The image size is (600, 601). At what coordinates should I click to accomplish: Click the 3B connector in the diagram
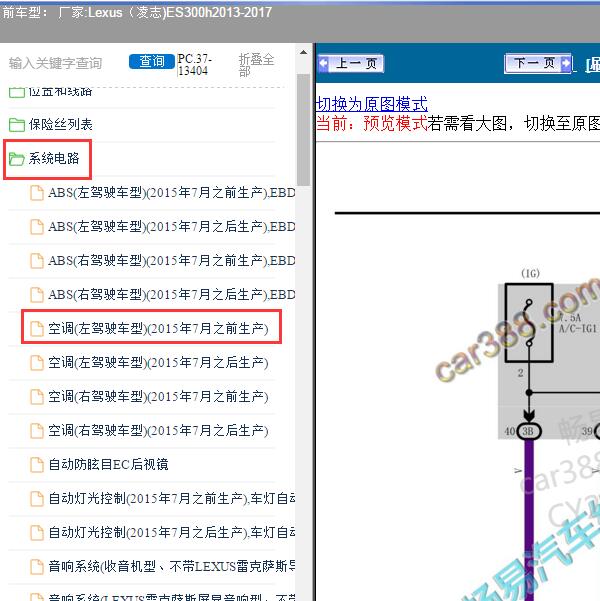click(529, 431)
